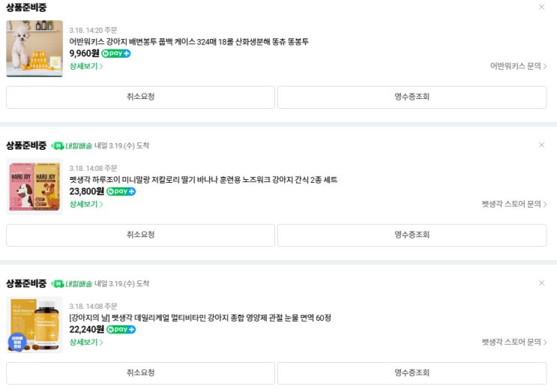Close the 하루조이 간식 order card
This screenshot has width=557, height=392.
(x=541, y=145)
